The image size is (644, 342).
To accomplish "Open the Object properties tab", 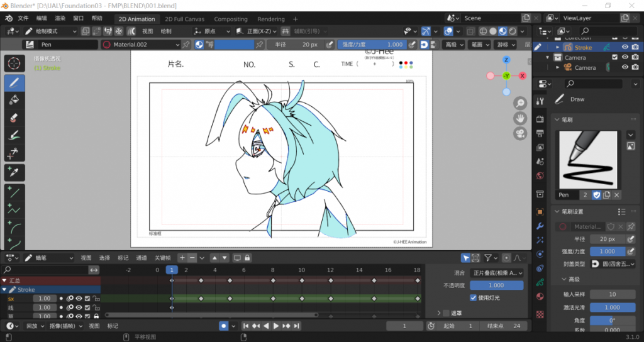I will pos(540,212).
